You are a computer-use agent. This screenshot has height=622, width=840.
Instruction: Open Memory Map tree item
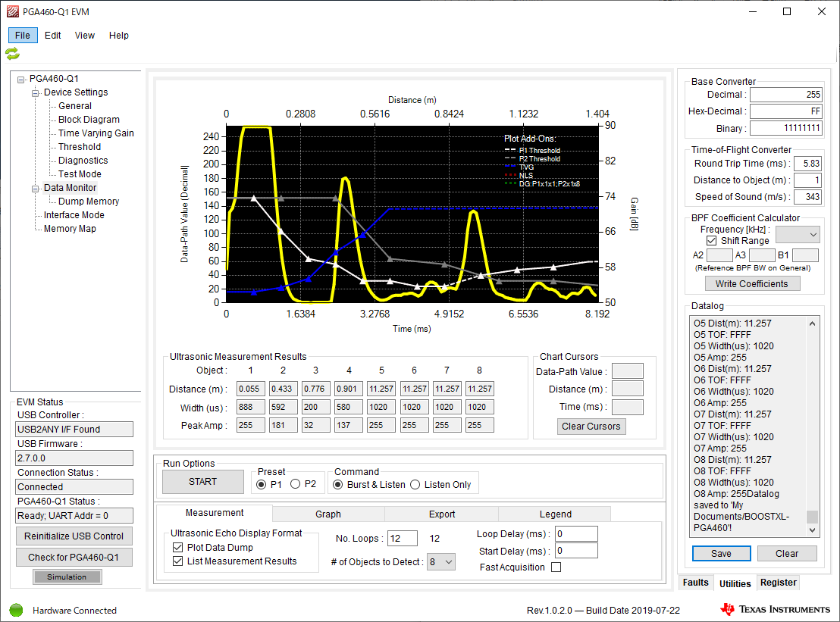coord(70,229)
